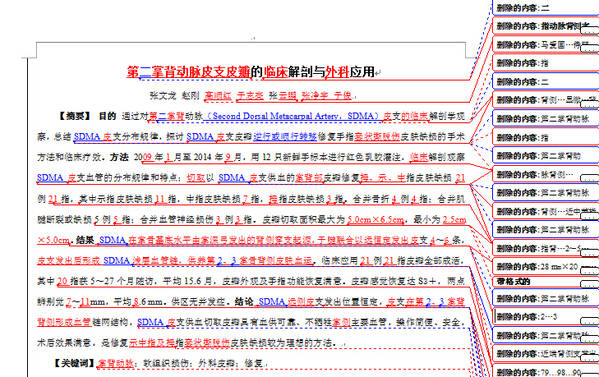This screenshot has height=377, width=599.
Task: Open ellipsis button on '28 mm×20' balloon
Action: (x=590, y=270)
